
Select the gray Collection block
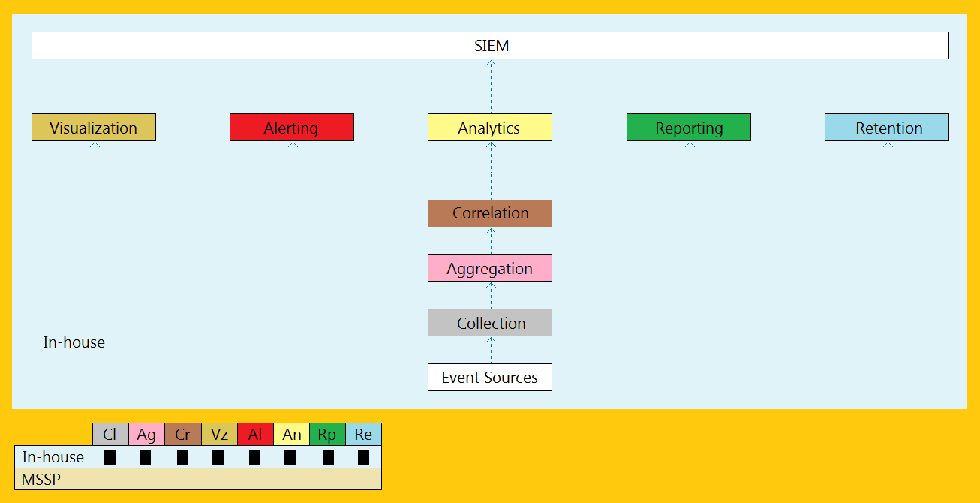point(490,323)
